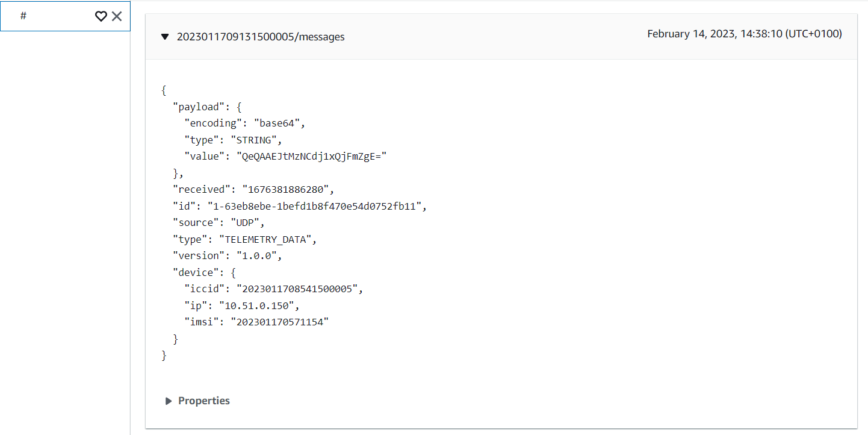Click the February 14, 2023 timestamp
Screen dimensions: 868x435
pos(744,34)
